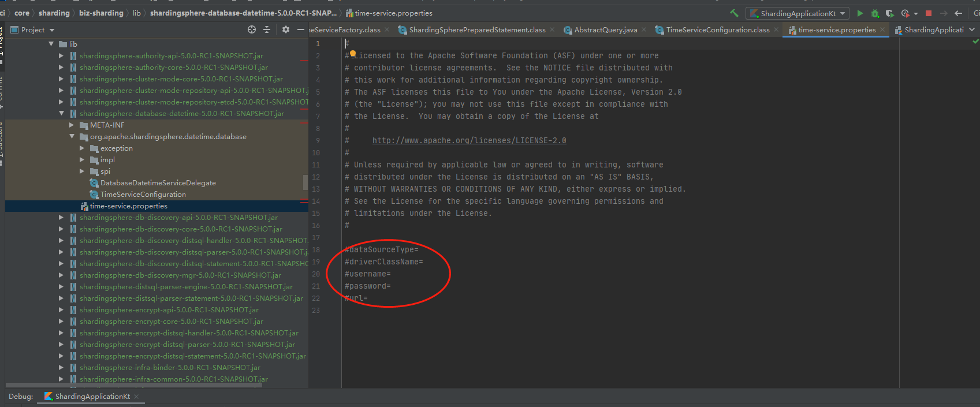Screen dimensions: 980x407
Task: Click the intention lightbulb on line 2
Action: point(352,53)
